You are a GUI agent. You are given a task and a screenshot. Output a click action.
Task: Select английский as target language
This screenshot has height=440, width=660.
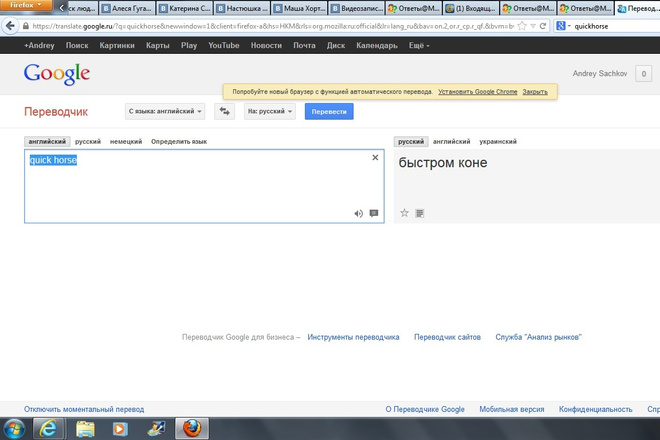pyautogui.click(x=451, y=141)
